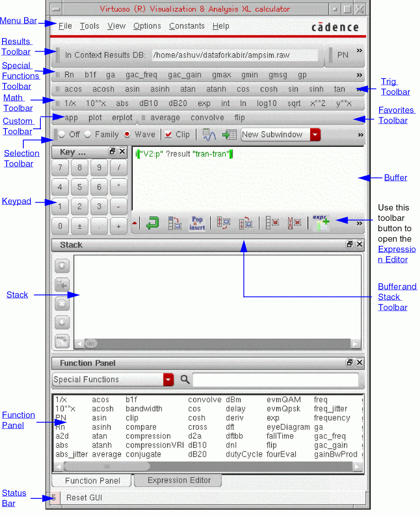This screenshot has height=515, width=420.
Task: Close the Function Panel with its X
Action: 360,362
